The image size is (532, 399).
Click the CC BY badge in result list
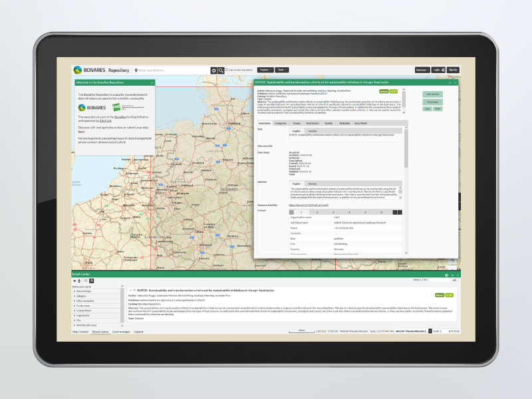[450, 295]
